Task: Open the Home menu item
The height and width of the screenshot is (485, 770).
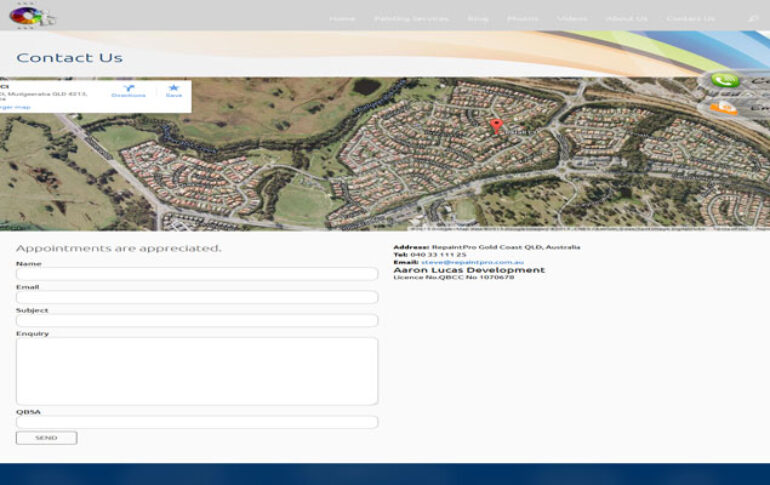Action: pyautogui.click(x=342, y=19)
